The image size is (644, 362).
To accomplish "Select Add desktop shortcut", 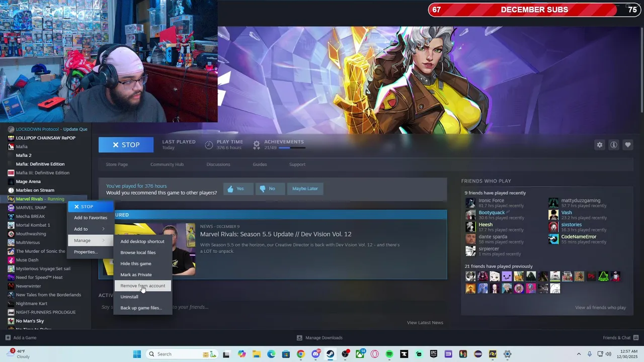I will tap(142, 241).
